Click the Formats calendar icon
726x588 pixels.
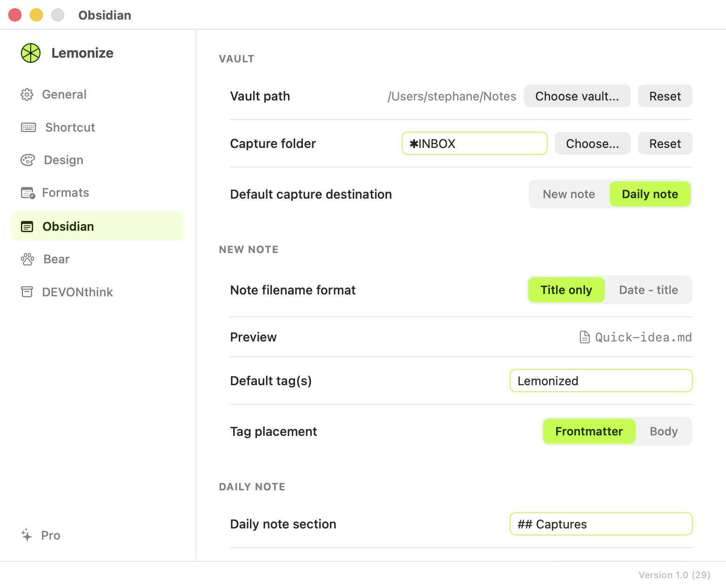coord(28,193)
